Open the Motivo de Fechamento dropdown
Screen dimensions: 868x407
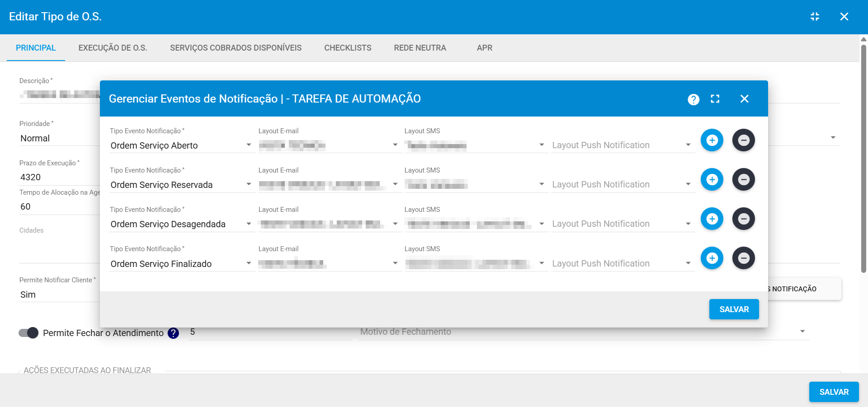click(x=802, y=331)
